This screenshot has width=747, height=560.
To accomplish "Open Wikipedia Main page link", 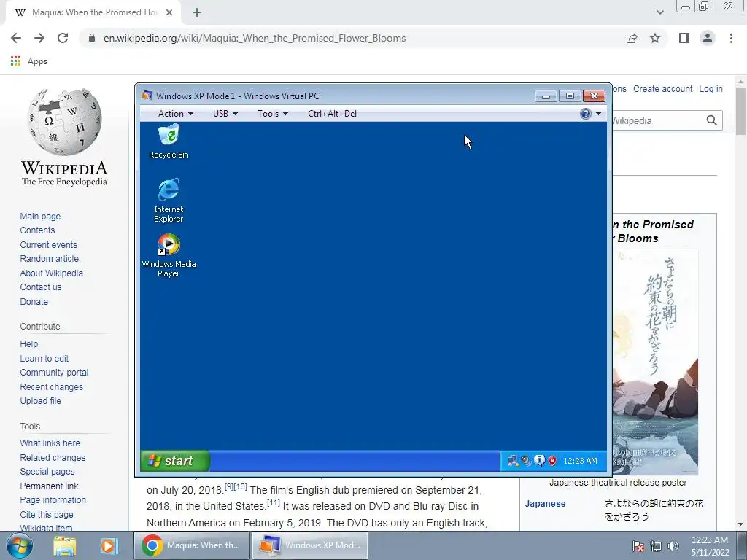I will click(x=40, y=216).
